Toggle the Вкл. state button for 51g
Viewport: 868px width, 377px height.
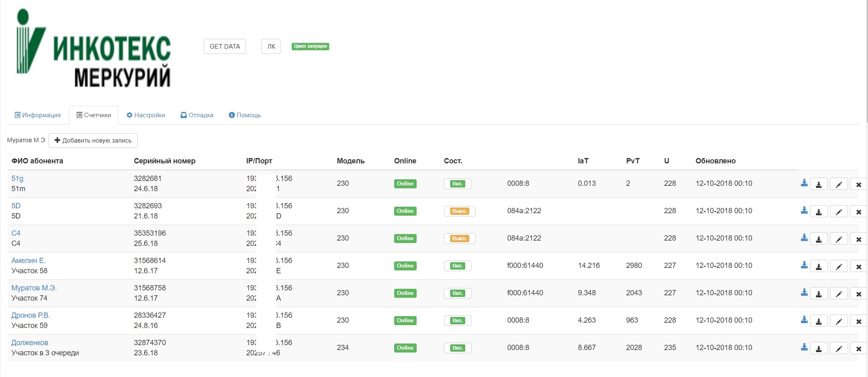pos(457,184)
